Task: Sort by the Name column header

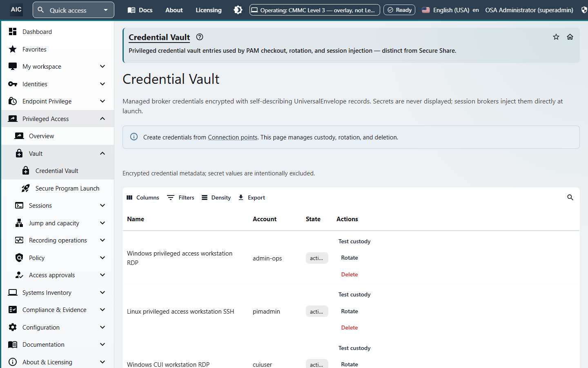Action: (136, 219)
